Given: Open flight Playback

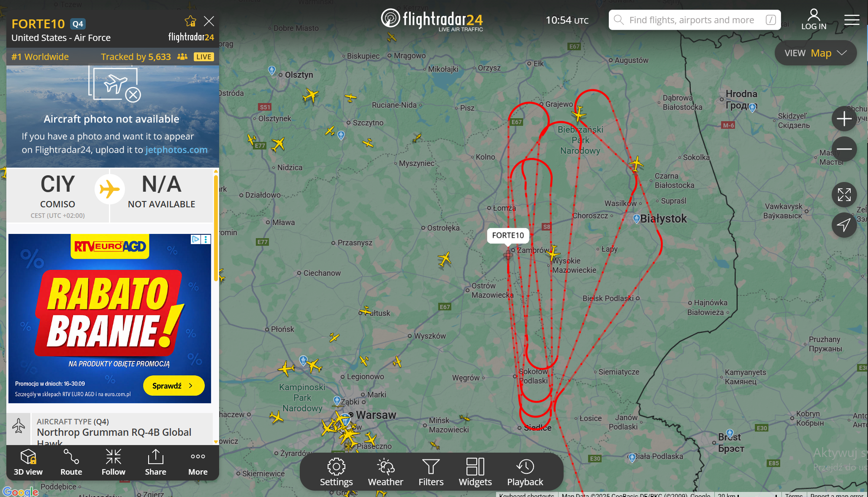Looking at the screenshot, I should (x=525, y=472).
